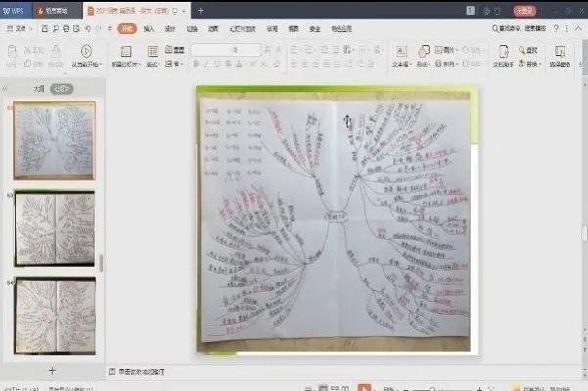Open the Design ribbon tab
Viewport: 588px width, 391px height.
169,29
